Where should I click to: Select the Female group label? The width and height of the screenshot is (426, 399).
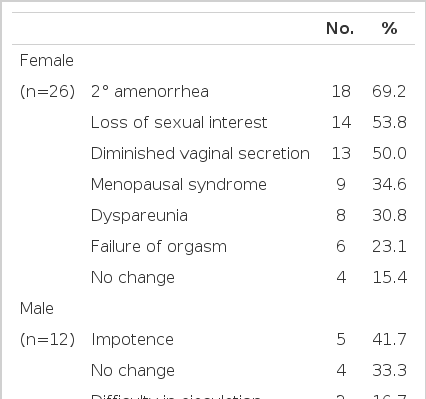[x=47, y=61]
